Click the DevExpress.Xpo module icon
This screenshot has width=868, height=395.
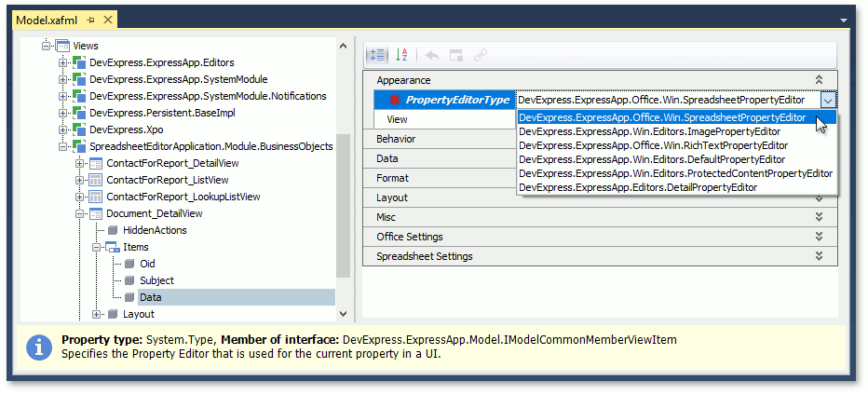(x=79, y=129)
